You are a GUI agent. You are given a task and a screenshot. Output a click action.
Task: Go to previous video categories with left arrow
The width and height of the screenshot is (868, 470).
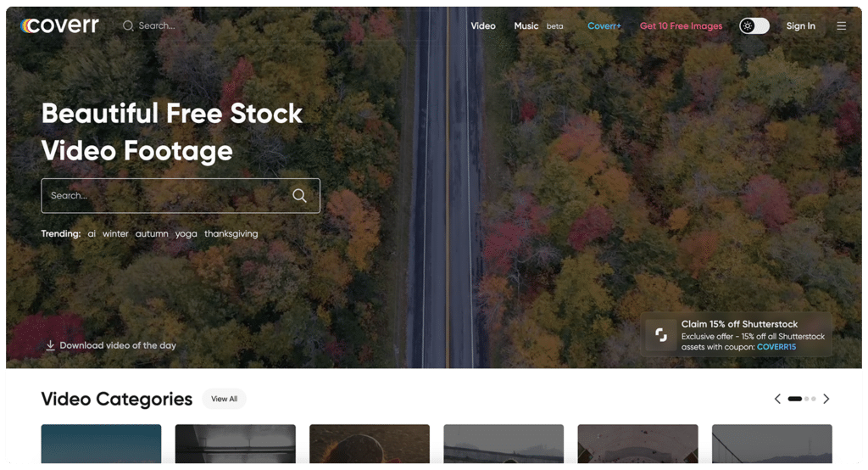pos(777,399)
